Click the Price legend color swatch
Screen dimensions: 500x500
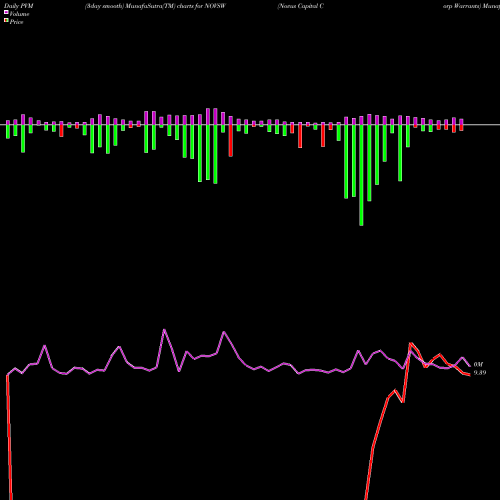pyautogui.click(x=6, y=21)
